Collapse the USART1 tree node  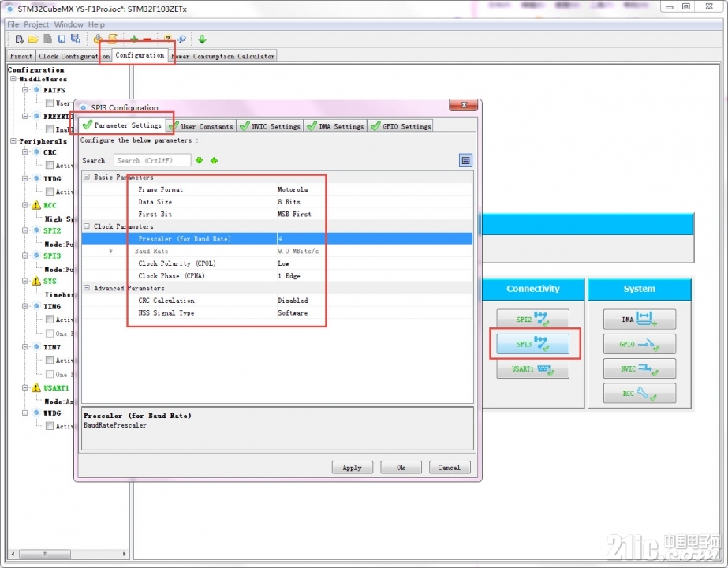[25, 388]
